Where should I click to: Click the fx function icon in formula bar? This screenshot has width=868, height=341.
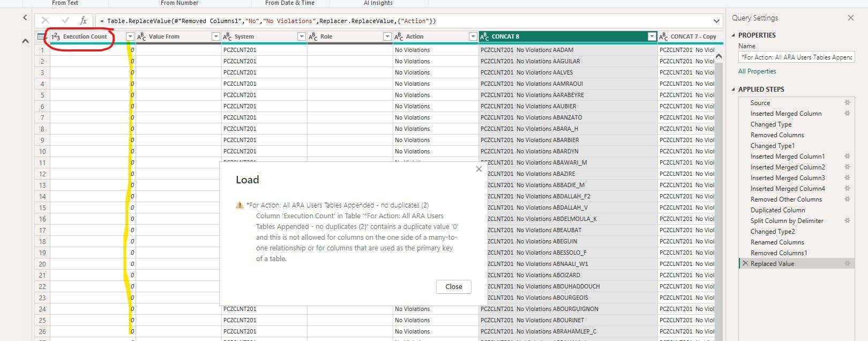click(x=83, y=20)
